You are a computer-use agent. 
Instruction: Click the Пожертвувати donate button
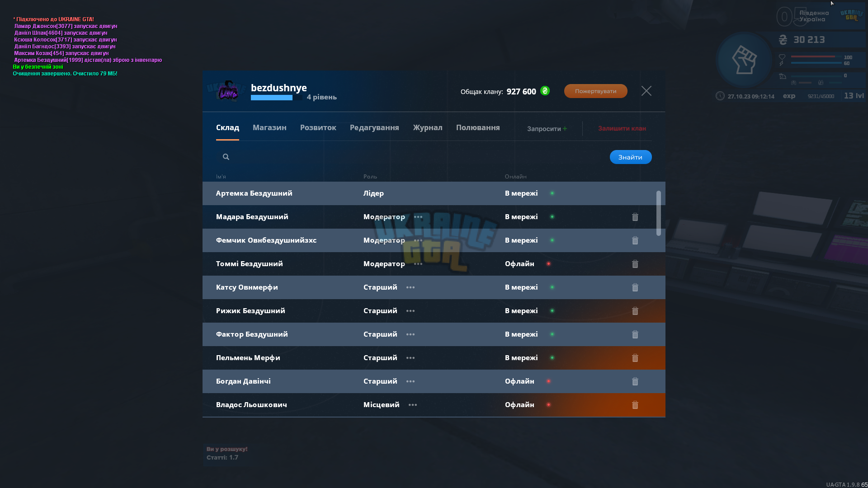click(596, 91)
